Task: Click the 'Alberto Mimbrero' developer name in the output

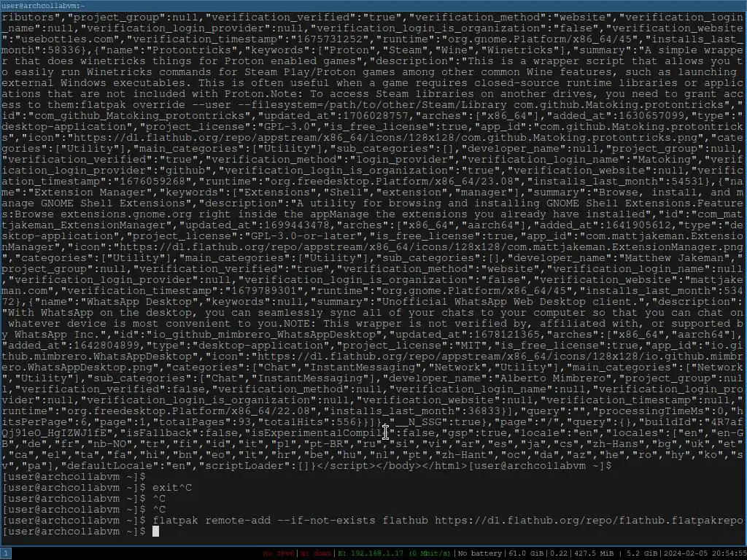Action: pos(551,378)
